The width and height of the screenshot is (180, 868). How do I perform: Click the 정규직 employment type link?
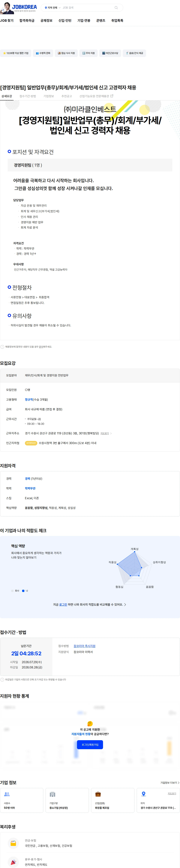pyautogui.click(x=29, y=399)
